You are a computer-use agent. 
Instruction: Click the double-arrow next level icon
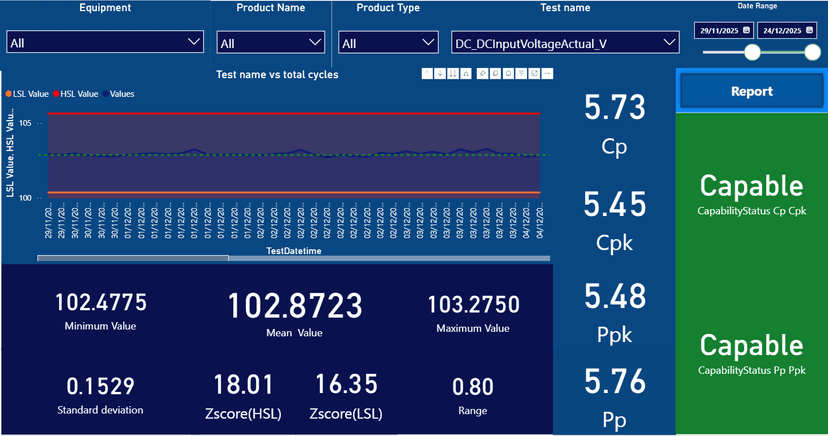click(454, 74)
